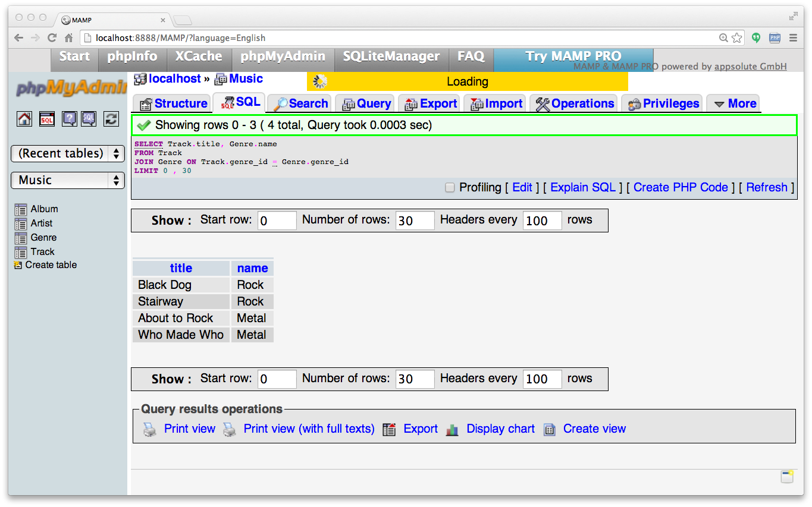
Task: Open phpMyAdmin home icon in sidebar
Action: point(24,118)
